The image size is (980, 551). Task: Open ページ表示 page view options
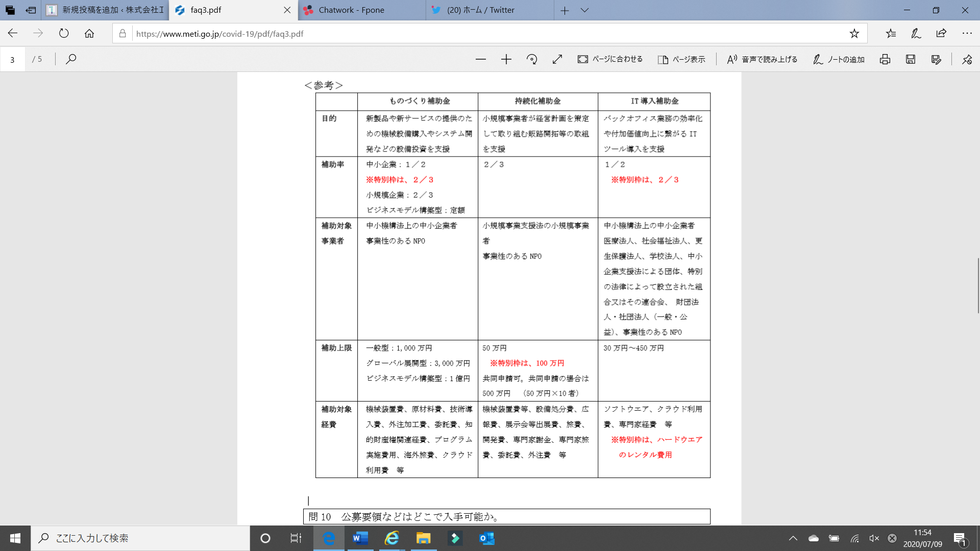pyautogui.click(x=681, y=59)
